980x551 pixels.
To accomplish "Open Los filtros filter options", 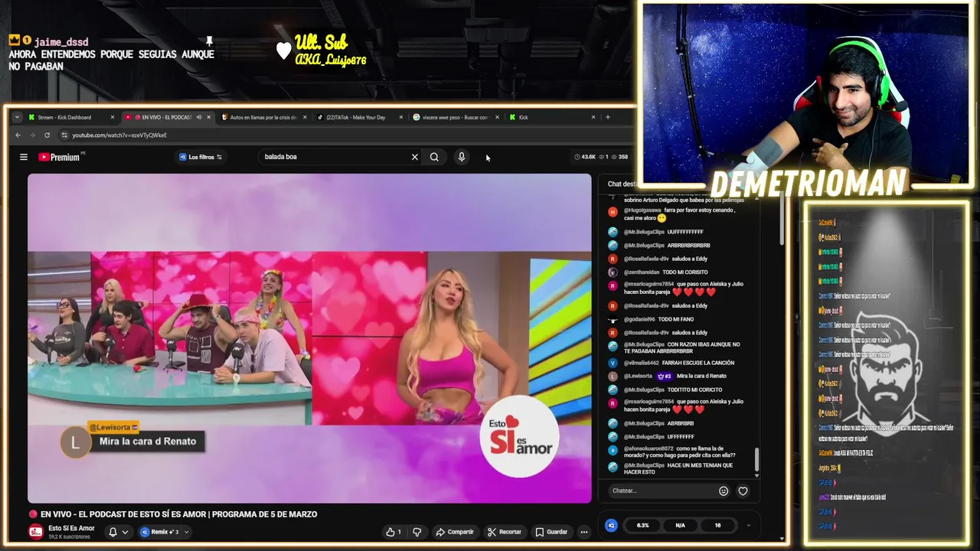I will click(x=201, y=157).
